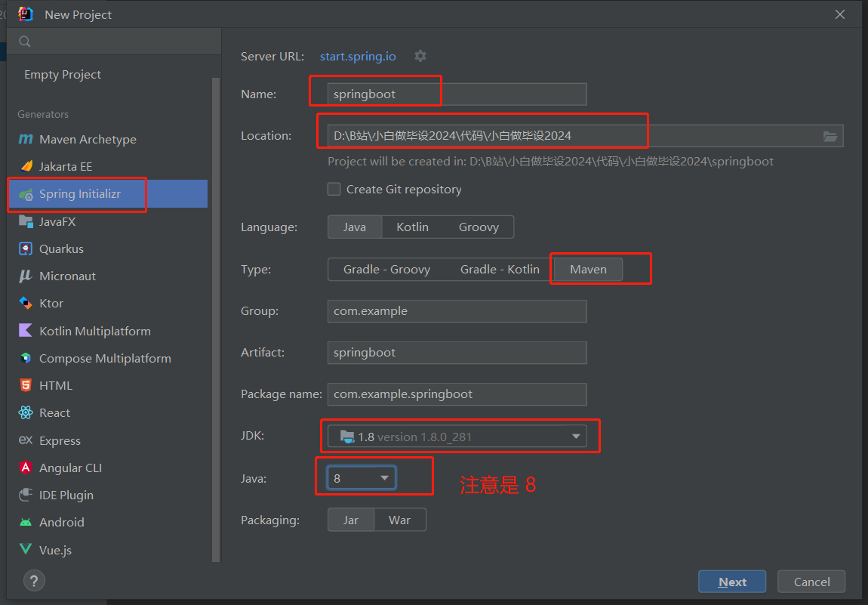
Task: Select Micronaut in generators list
Action: tap(67, 276)
